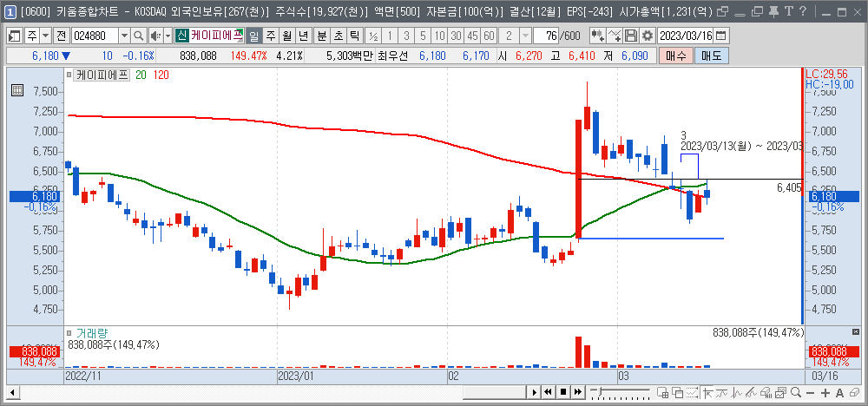
Task: Save chart with the floppy icon
Action: [630, 36]
